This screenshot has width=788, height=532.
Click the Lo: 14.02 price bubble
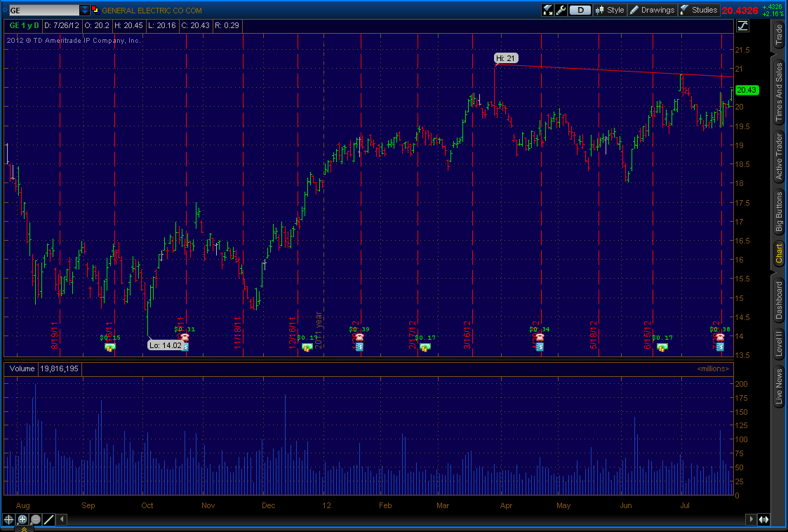pos(166,345)
